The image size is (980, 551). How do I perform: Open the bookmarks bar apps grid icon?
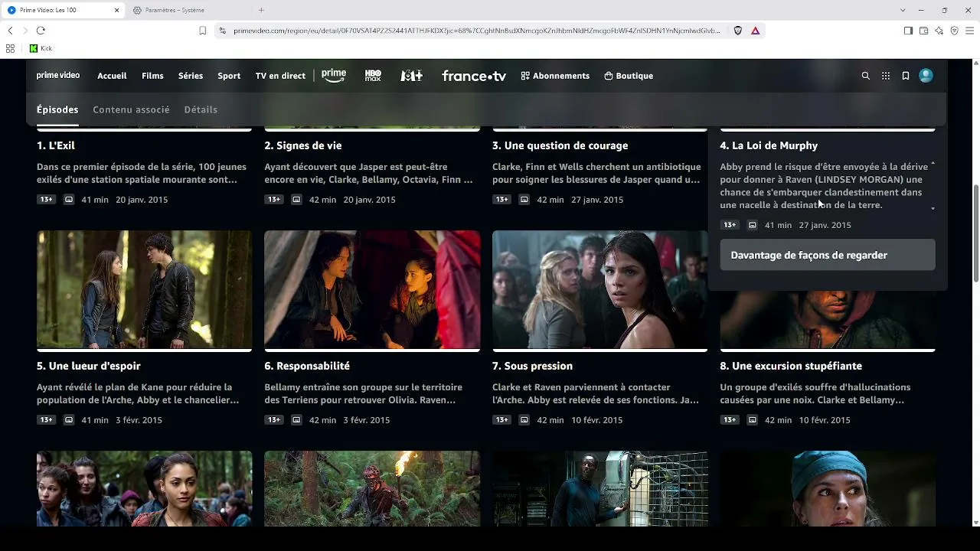tap(10, 48)
